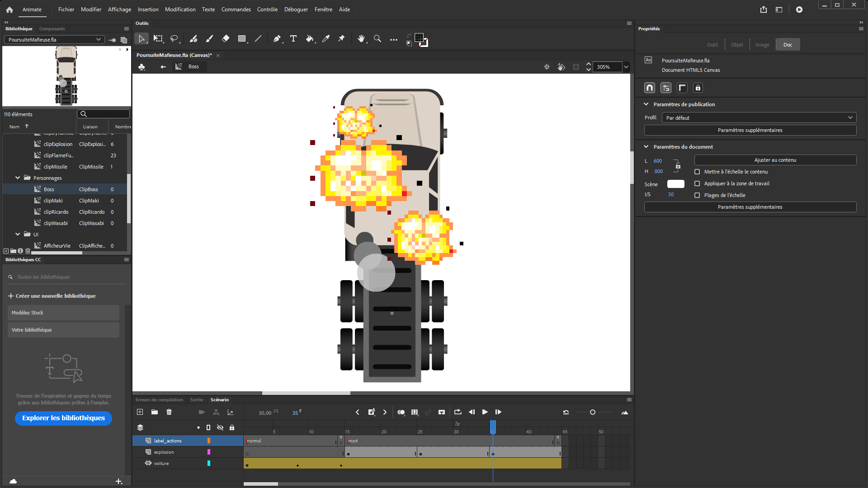Hide all layers with the eye toggle
Image resolution: width=868 pixels, height=488 pixels.
[x=220, y=427]
